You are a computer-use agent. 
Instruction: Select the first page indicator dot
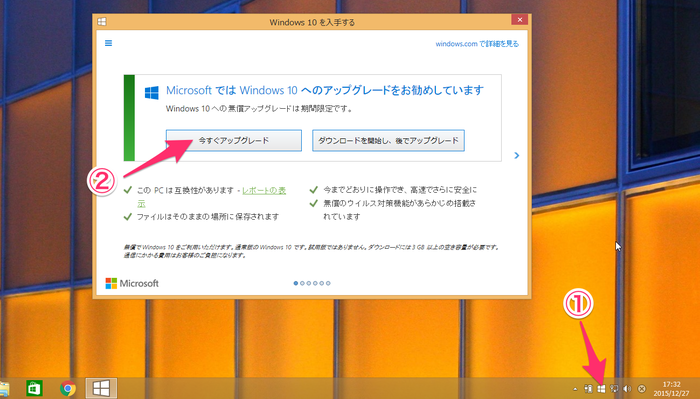click(x=296, y=283)
